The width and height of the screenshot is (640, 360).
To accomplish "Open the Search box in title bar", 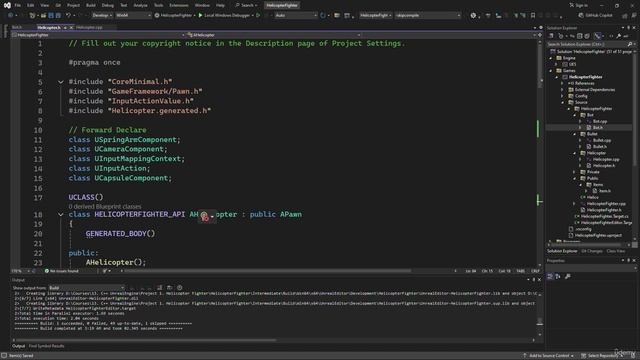I will pyautogui.click(x=247, y=5).
